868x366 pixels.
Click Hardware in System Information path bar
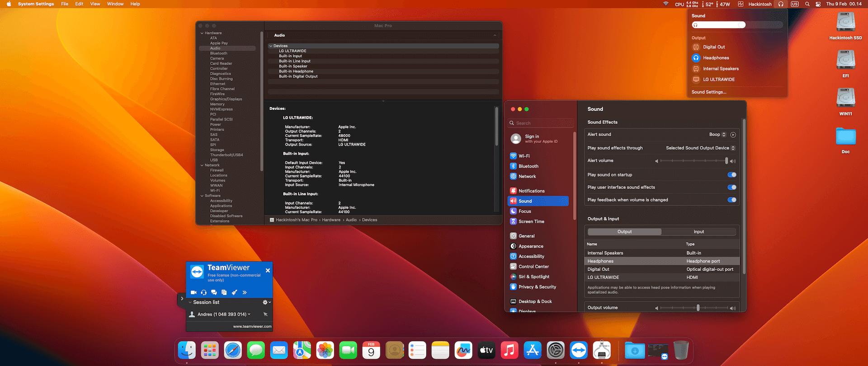pyautogui.click(x=331, y=220)
